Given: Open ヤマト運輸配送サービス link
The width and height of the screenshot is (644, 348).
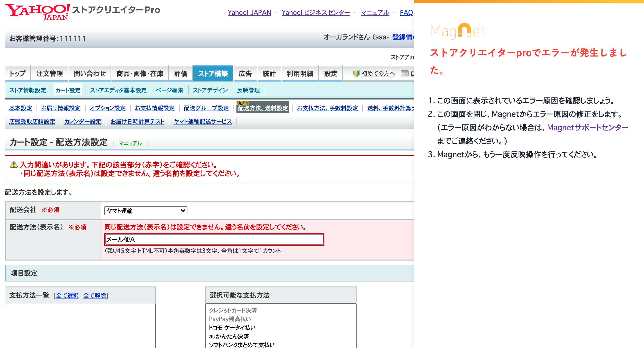Looking at the screenshot, I should (x=203, y=122).
